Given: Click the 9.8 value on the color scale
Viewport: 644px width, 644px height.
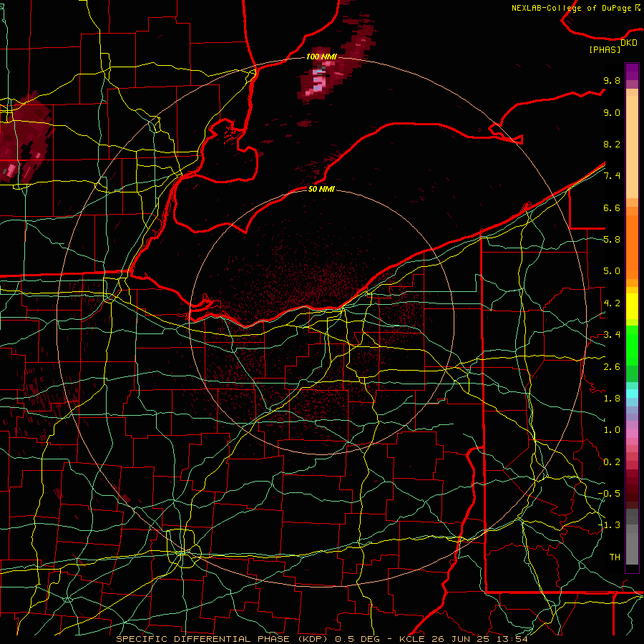Looking at the screenshot, I should pyautogui.click(x=612, y=80).
